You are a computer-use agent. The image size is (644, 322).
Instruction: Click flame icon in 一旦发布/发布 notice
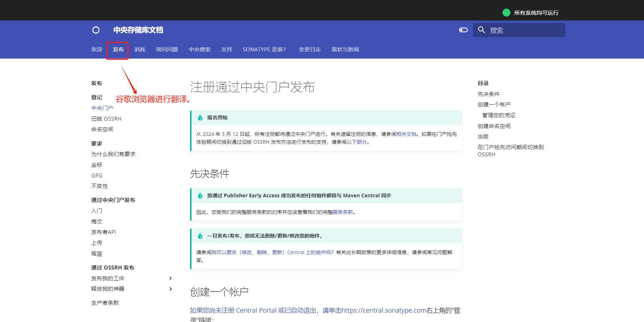click(x=200, y=236)
